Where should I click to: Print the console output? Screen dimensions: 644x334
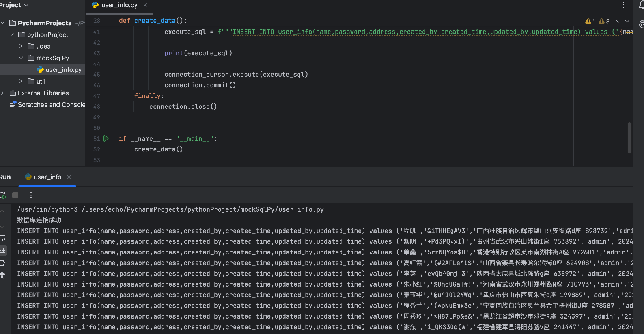(x=2, y=263)
